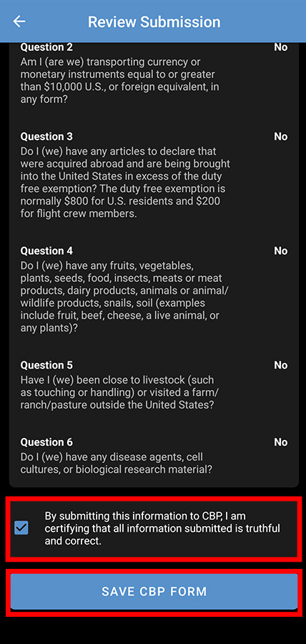
Task: Tap the SAVE CBP FORM button
Action: (x=154, y=592)
